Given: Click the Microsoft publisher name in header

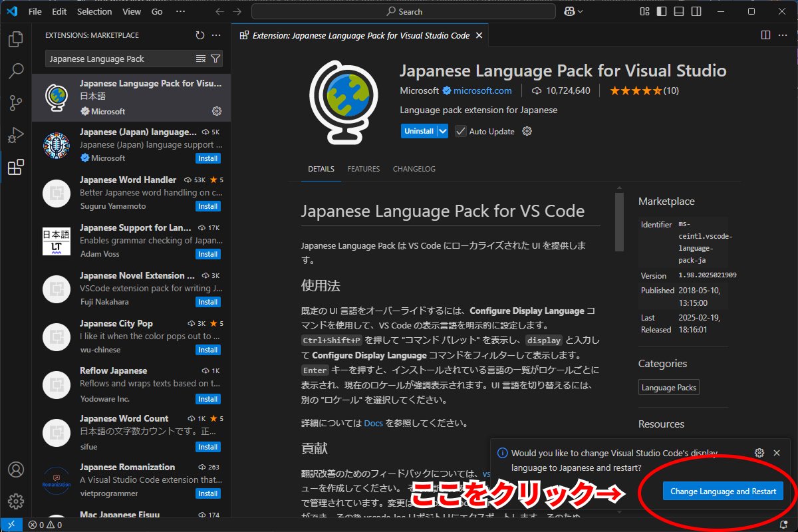Looking at the screenshot, I should (420, 90).
